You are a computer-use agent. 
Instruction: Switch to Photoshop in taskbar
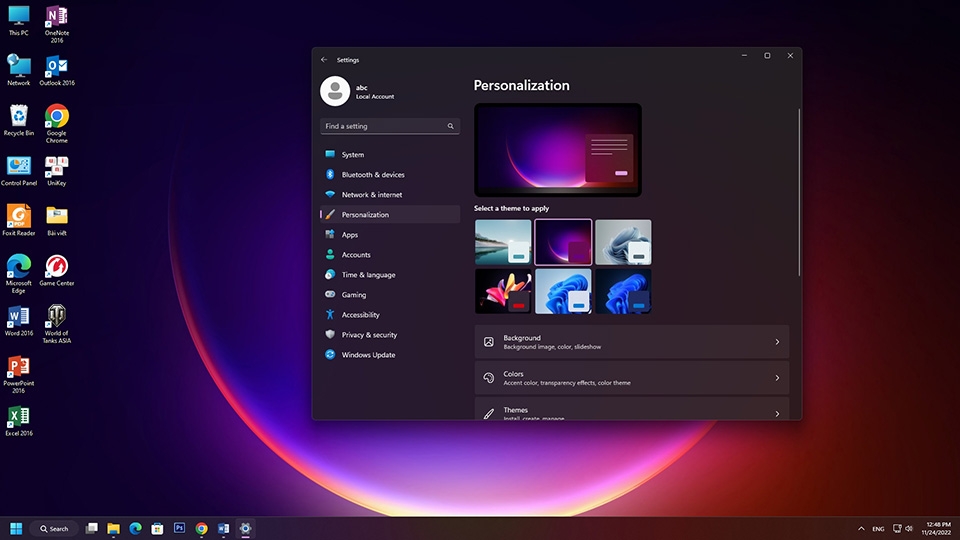pos(179,528)
